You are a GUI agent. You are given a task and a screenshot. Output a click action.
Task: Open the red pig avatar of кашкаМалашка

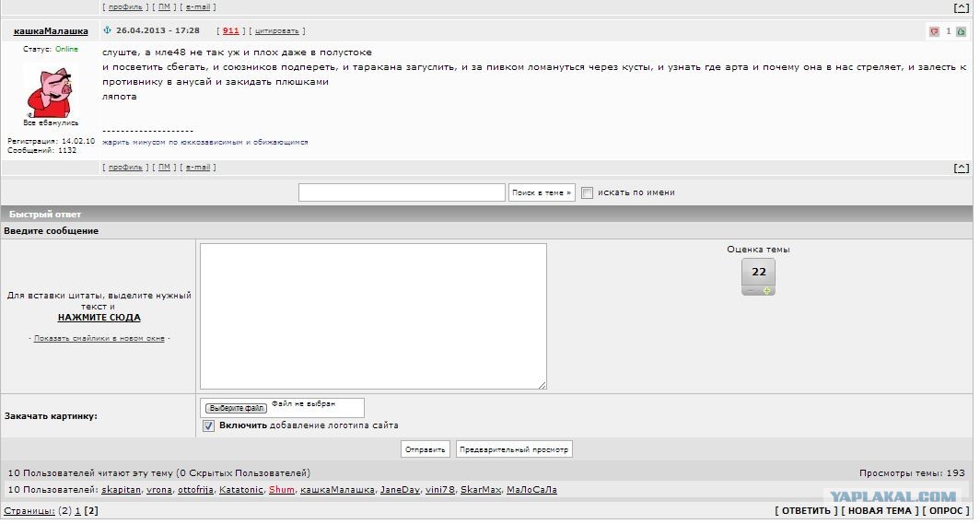click(50, 92)
